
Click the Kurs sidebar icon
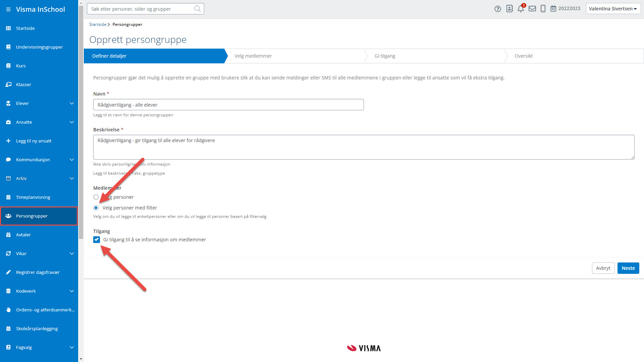click(x=8, y=66)
